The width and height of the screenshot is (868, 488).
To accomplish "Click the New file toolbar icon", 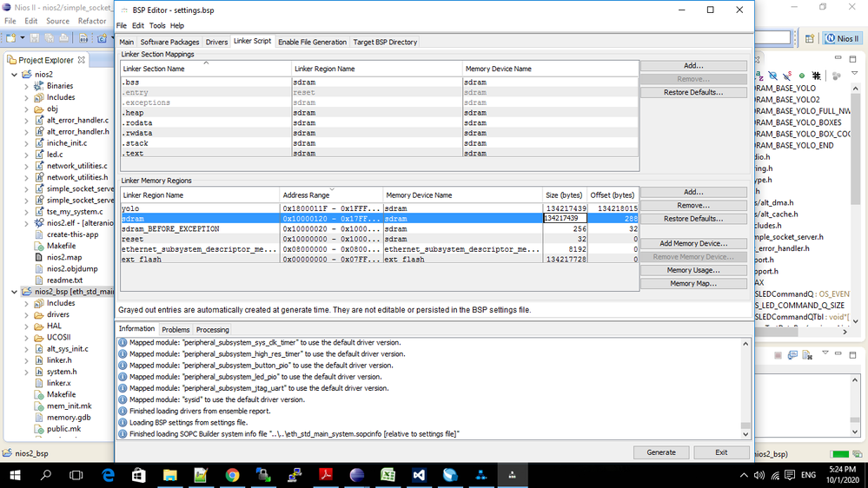I will (12, 38).
